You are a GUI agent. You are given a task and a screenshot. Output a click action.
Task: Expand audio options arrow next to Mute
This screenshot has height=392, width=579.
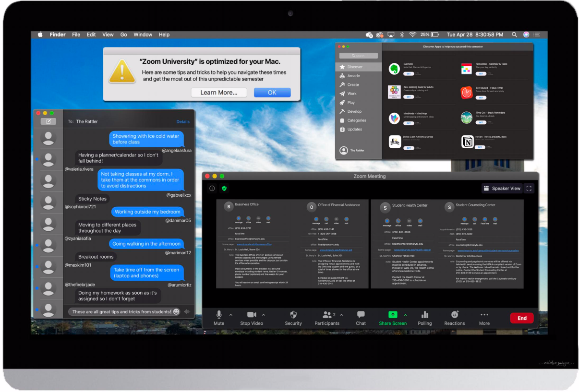pos(230,315)
